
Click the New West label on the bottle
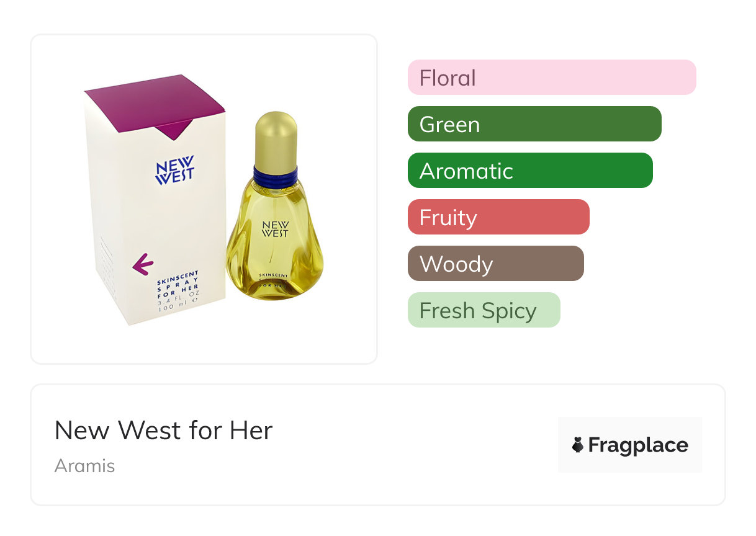pos(275,228)
